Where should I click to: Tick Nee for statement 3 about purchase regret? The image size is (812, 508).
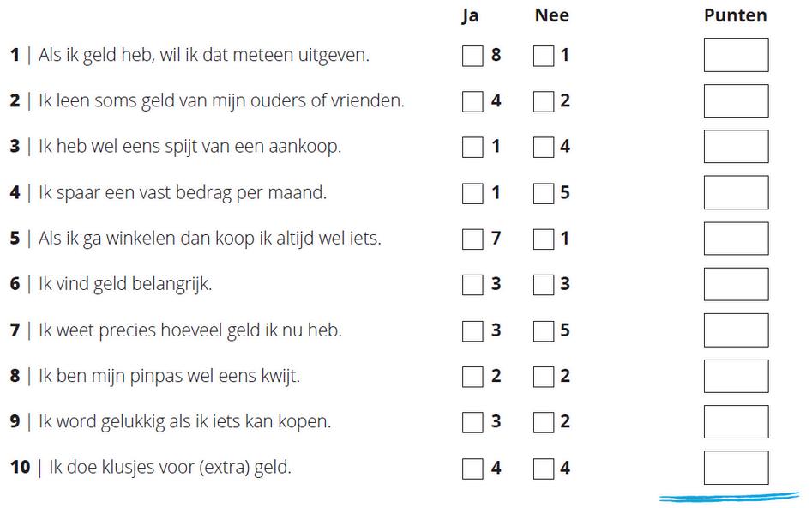tap(543, 148)
